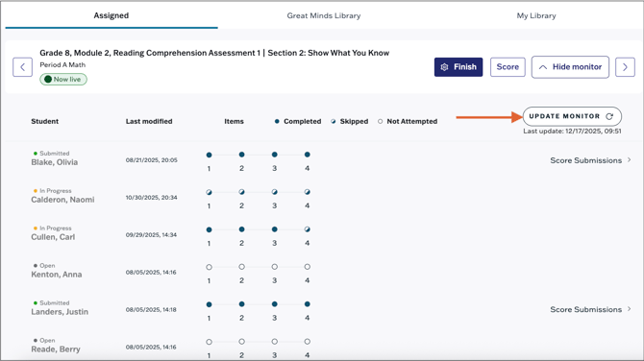The height and width of the screenshot is (361, 644).
Task: Select Naomi Calderon's item 3 skipped dot
Action: [274, 192]
